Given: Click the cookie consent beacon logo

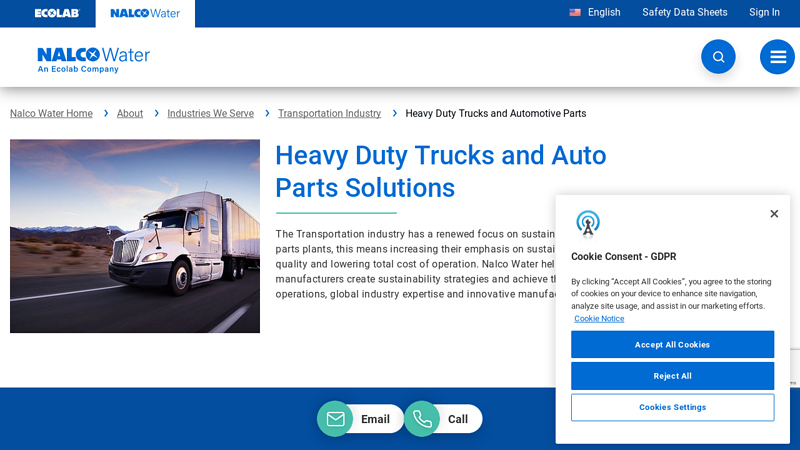Looking at the screenshot, I should (588, 223).
